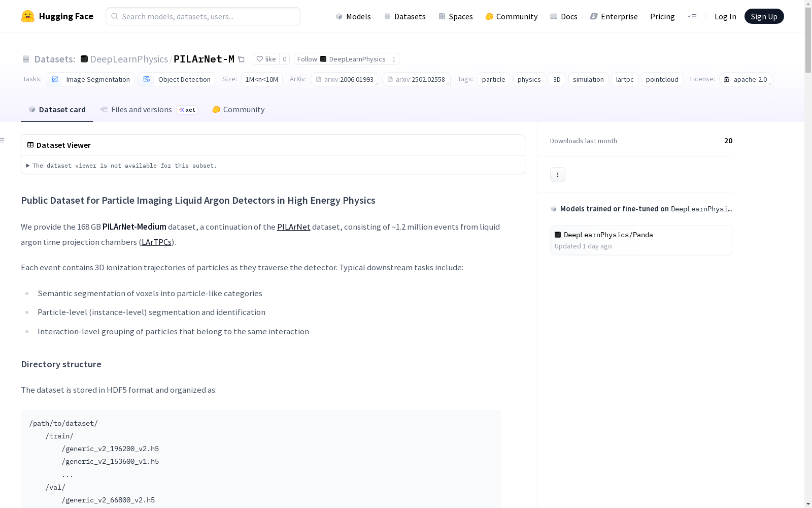Open the Pricing page link
812x508 pixels.
coord(662,16)
